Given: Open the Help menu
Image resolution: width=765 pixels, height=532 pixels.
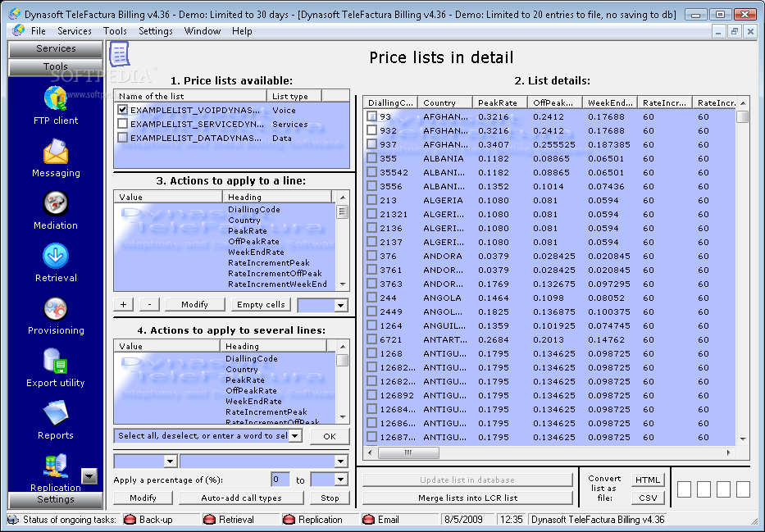Looking at the screenshot, I should point(242,31).
